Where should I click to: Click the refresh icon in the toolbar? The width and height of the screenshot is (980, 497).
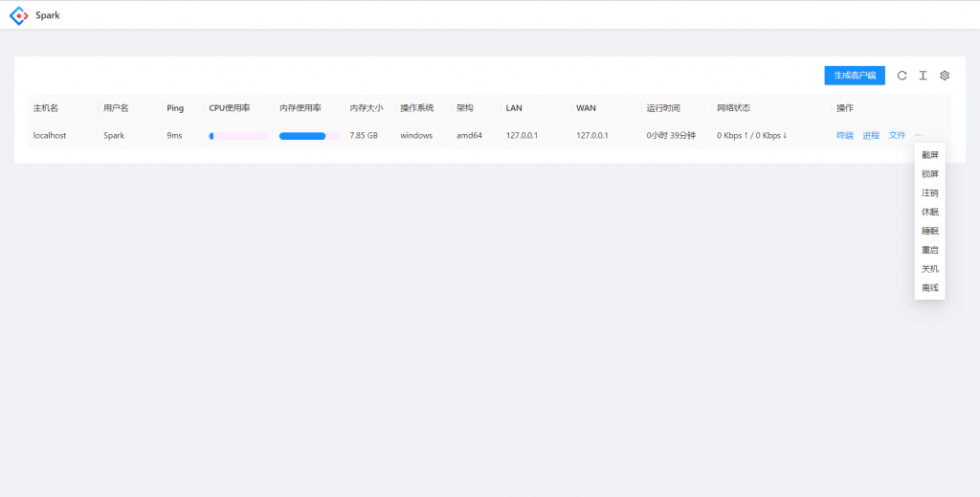click(902, 76)
